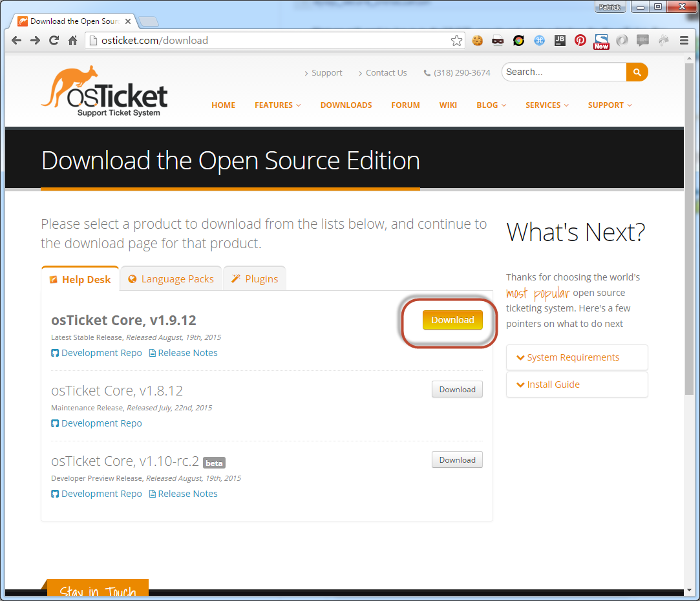Expand the SERVICES dropdown menu

click(x=547, y=105)
